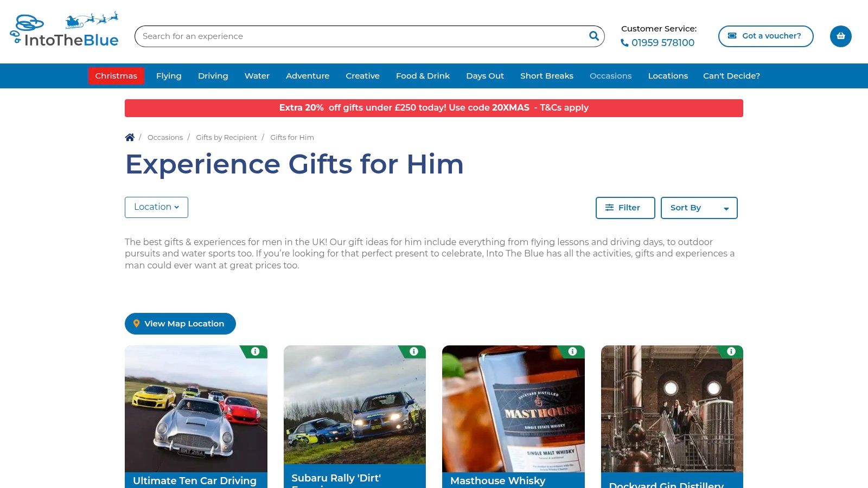The height and width of the screenshot is (488, 868).
Task: Open the Short Breaks menu
Action: point(546,76)
